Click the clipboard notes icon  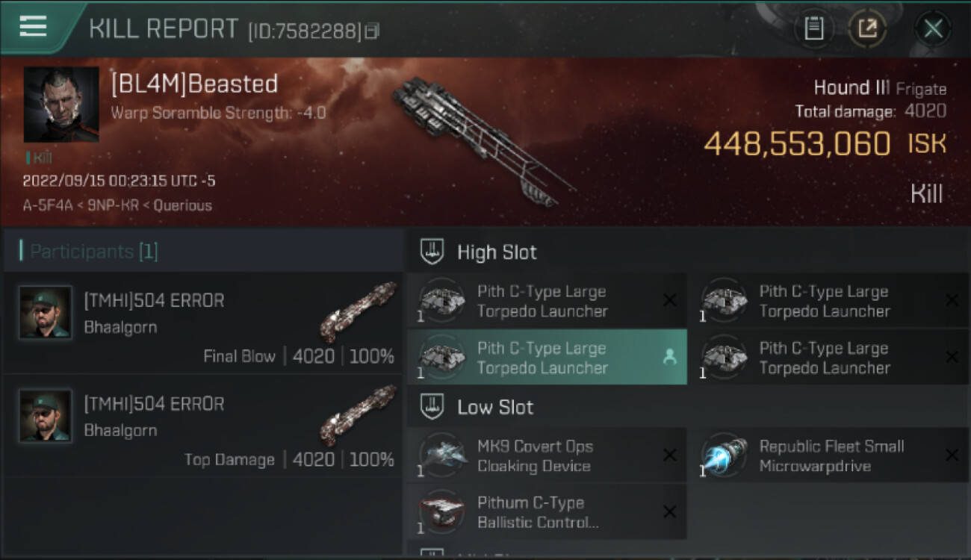click(814, 29)
